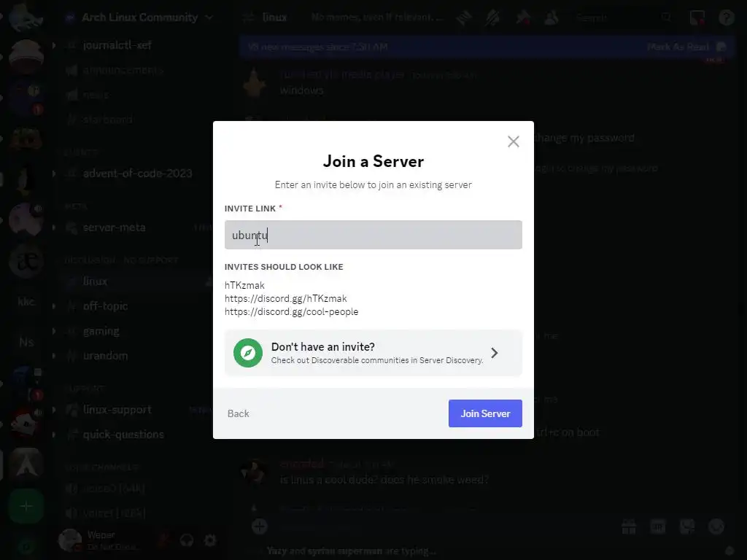Open Threads icon in channel header
This screenshot has width=747, height=560.
(463, 18)
